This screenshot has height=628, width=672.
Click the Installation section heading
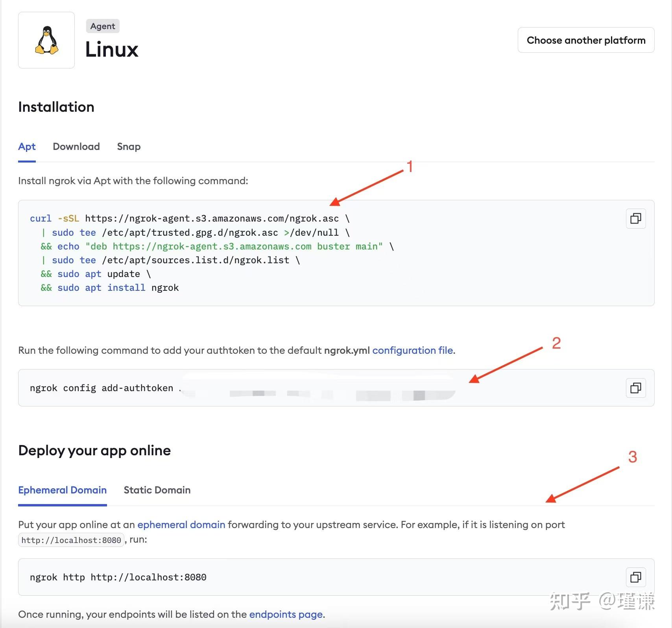pos(56,107)
